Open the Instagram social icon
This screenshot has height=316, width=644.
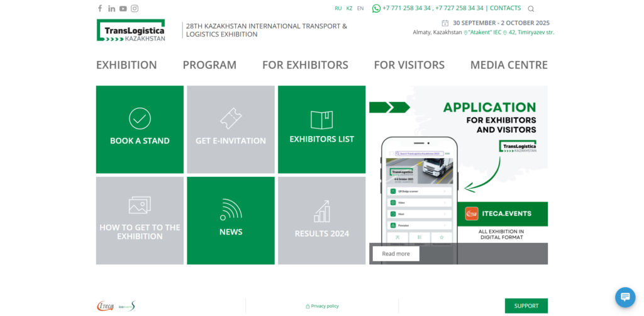[x=135, y=8]
